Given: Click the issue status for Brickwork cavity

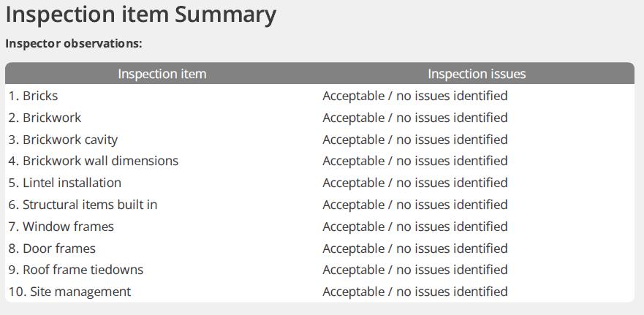Looking at the screenshot, I should pos(415,140).
